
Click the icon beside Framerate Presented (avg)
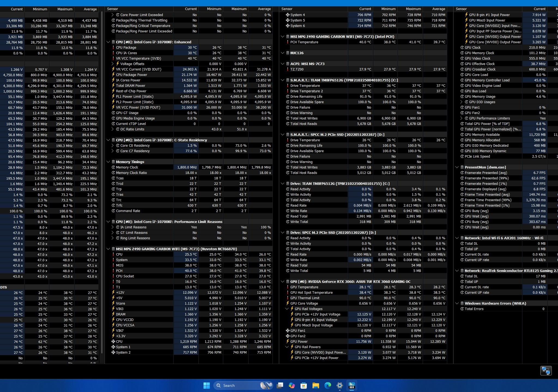click(462, 173)
